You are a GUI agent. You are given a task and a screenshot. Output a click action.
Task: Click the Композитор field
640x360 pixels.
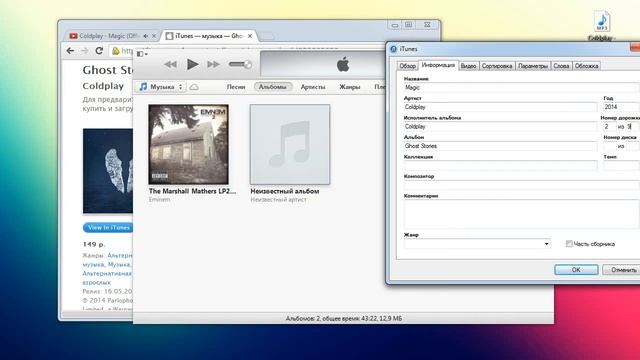521,185
